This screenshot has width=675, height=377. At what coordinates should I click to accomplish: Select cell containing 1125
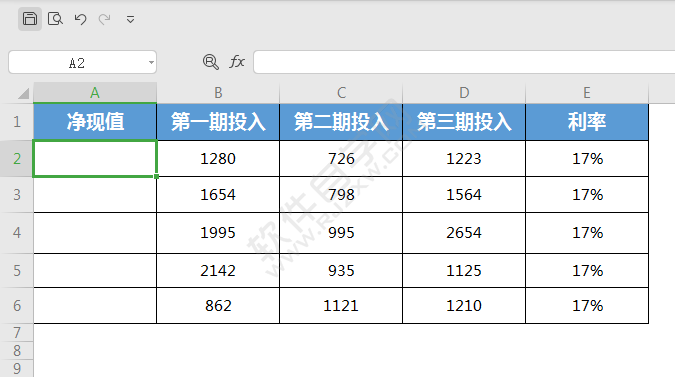pyautogui.click(x=464, y=271)
